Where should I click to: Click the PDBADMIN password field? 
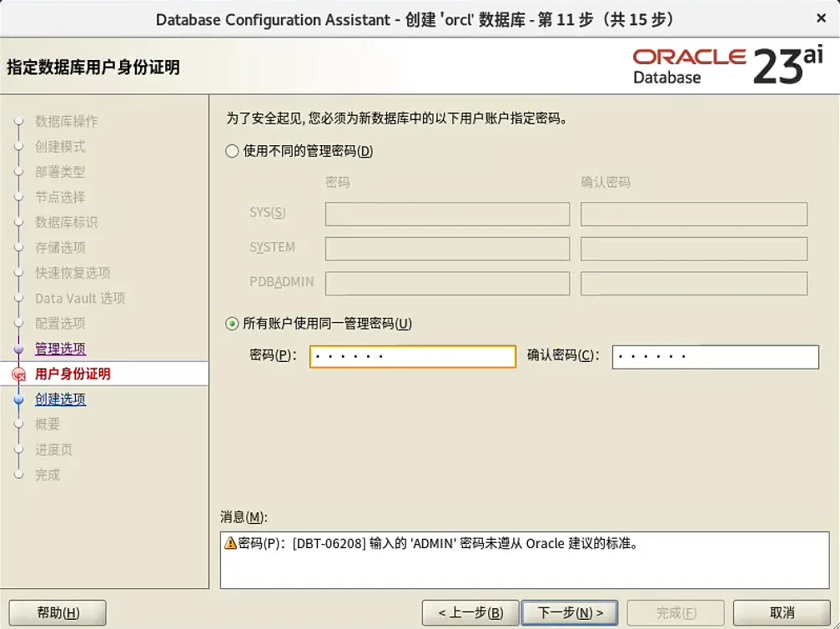(x=446, y=284)
